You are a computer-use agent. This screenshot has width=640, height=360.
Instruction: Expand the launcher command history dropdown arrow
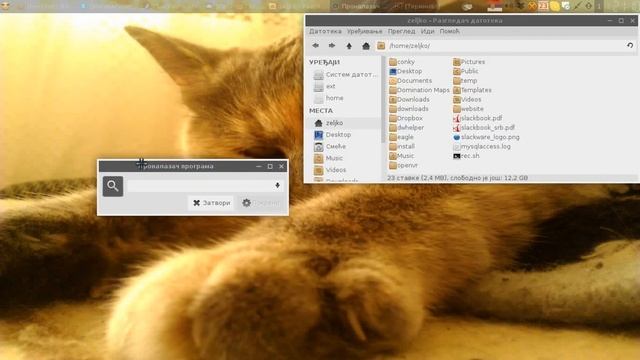point(278,185)
